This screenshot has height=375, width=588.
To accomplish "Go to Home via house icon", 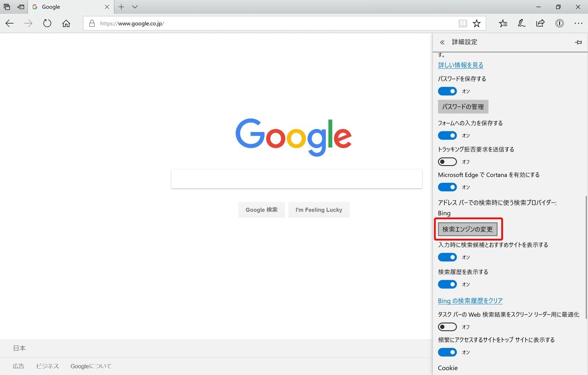I will click(x=66, y=24).
